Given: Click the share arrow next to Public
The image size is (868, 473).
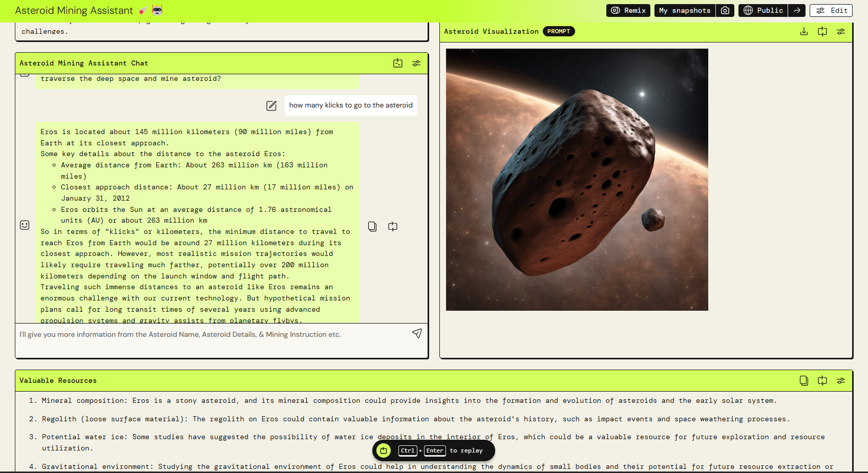Looking at the screenshot, I should pos(797,10).
